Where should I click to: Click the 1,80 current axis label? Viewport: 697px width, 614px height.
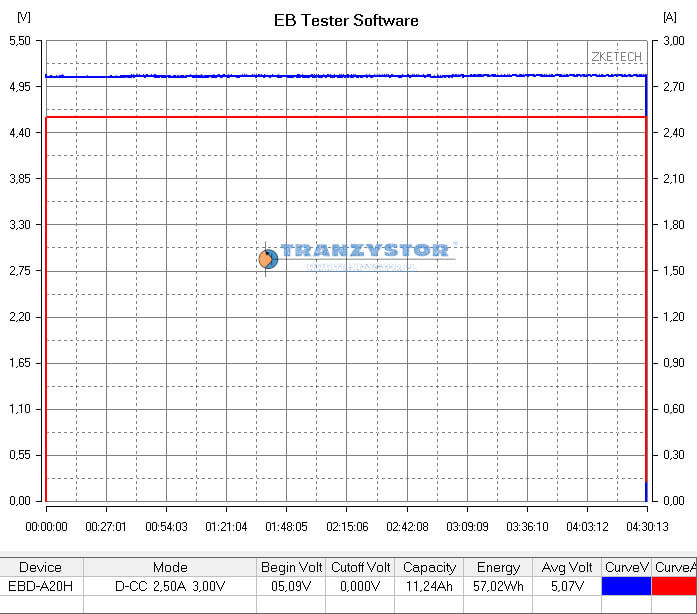(x=674, y=225)
